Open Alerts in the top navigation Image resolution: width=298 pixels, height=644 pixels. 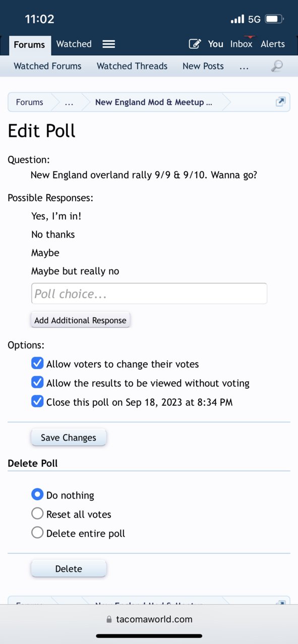pyautogui.click(x=273, y=44)
